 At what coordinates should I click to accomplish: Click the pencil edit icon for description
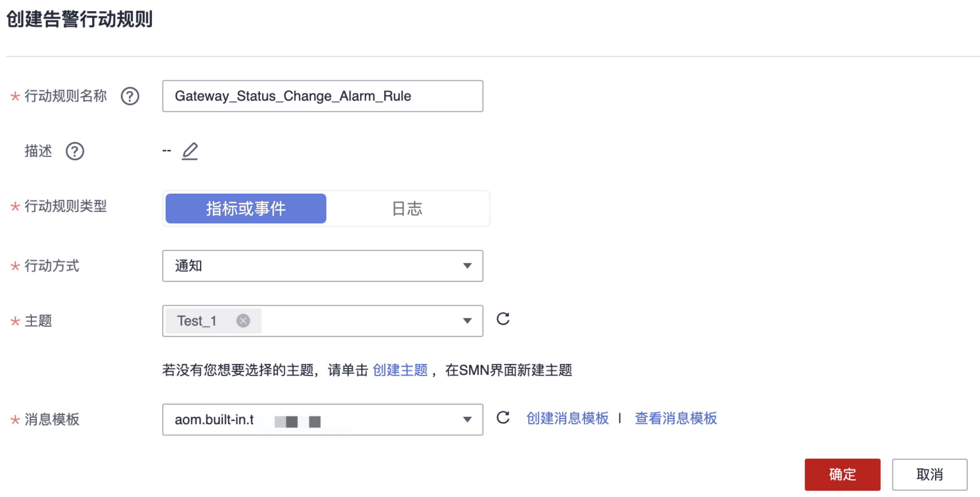(190, 151)
